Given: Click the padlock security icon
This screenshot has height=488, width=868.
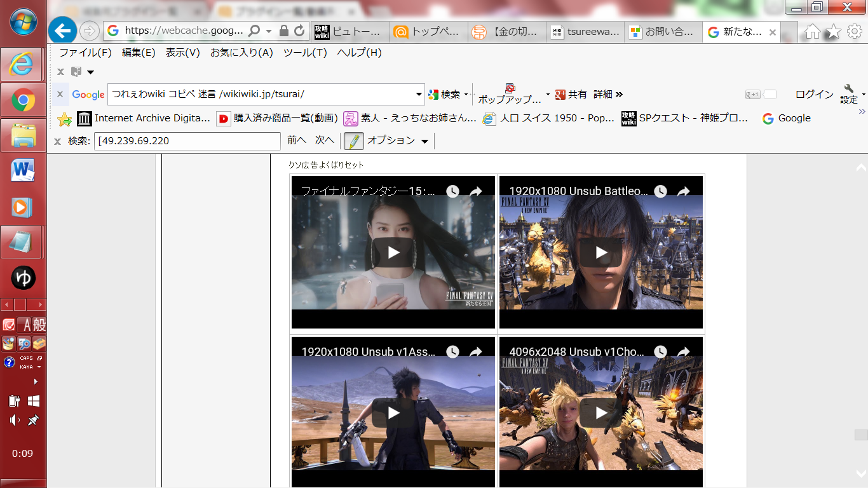Looking at the screenshot, I should [285, 30].
